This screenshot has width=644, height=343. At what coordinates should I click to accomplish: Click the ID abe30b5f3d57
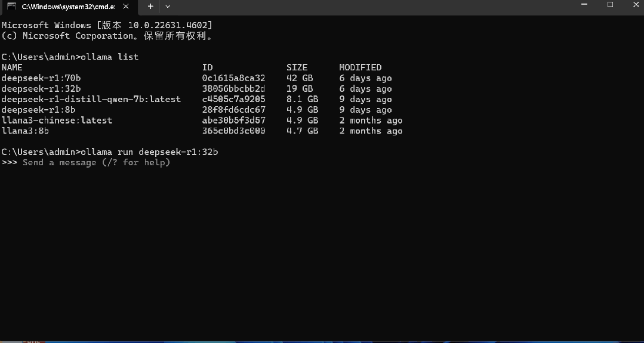pyautogui.click(x=234, y=120)
